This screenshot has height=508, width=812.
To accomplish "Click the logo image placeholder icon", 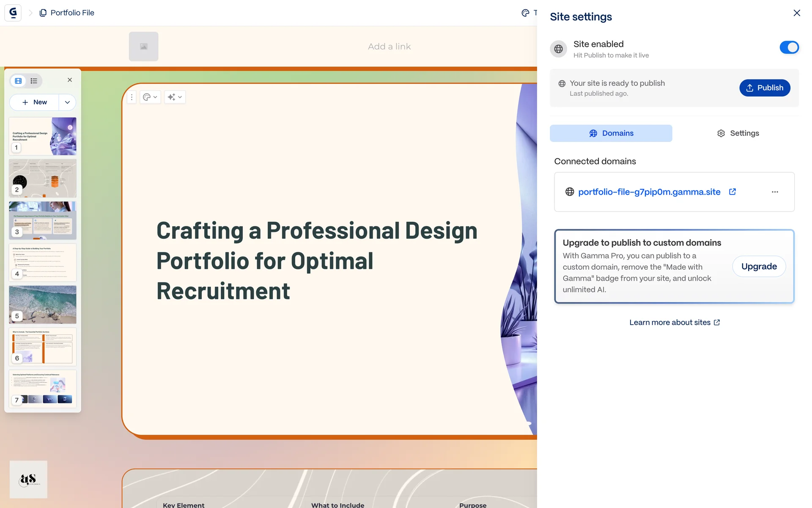I will click(144, 47).
